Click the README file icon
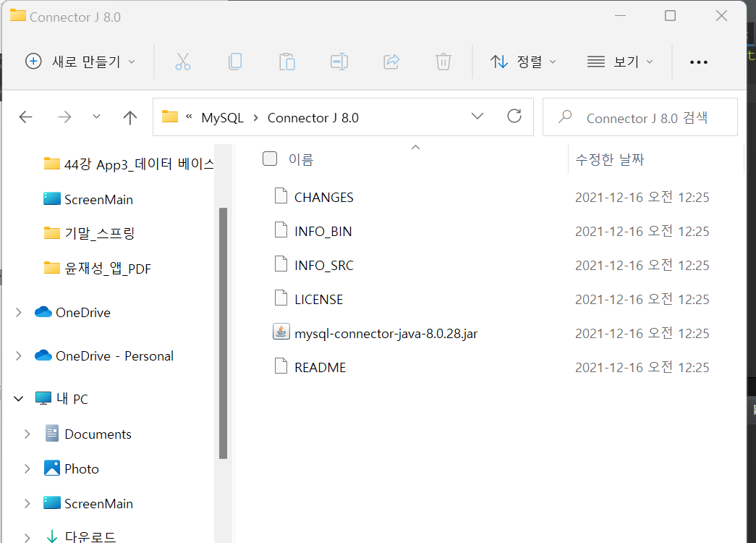Image resolution: width=756 pixels, height=543 pixels. (281, 366)
